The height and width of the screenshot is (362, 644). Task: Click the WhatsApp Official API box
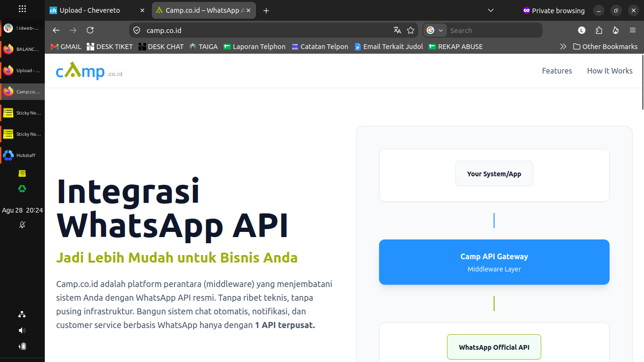tap(494, 347)
